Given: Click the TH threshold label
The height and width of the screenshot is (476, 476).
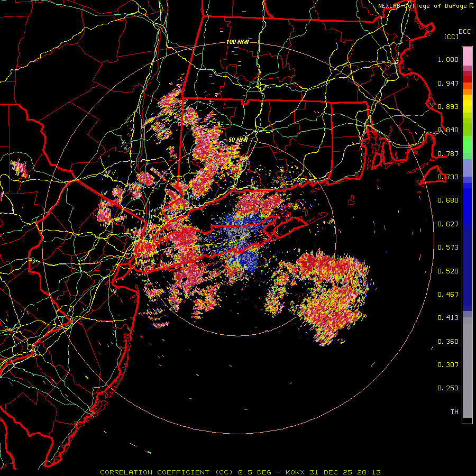Looking at the screenshot, I should click(x=454, y=412).
